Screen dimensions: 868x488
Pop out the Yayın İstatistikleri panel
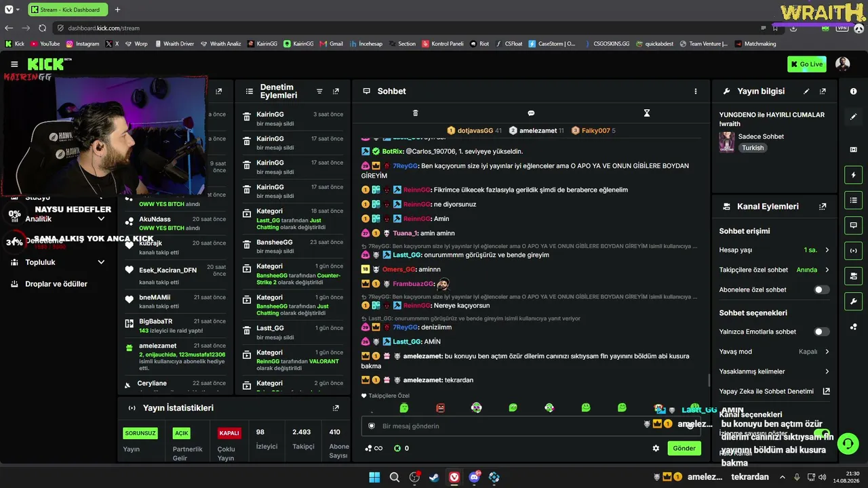(x=336, y=408)
